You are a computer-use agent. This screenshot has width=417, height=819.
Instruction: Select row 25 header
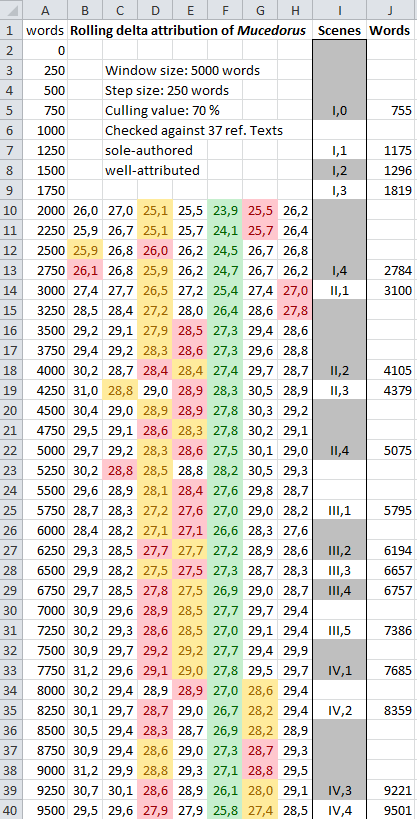pos(11,510)
